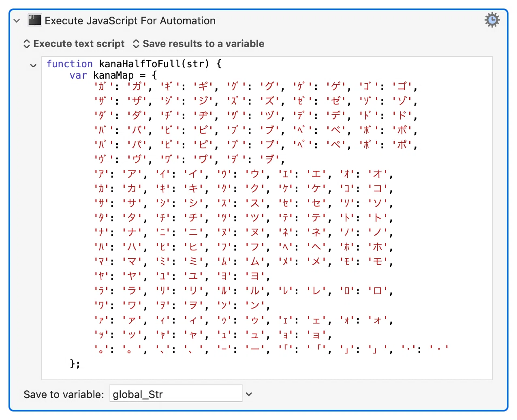Click the script terminal icon

coord(34,20)
